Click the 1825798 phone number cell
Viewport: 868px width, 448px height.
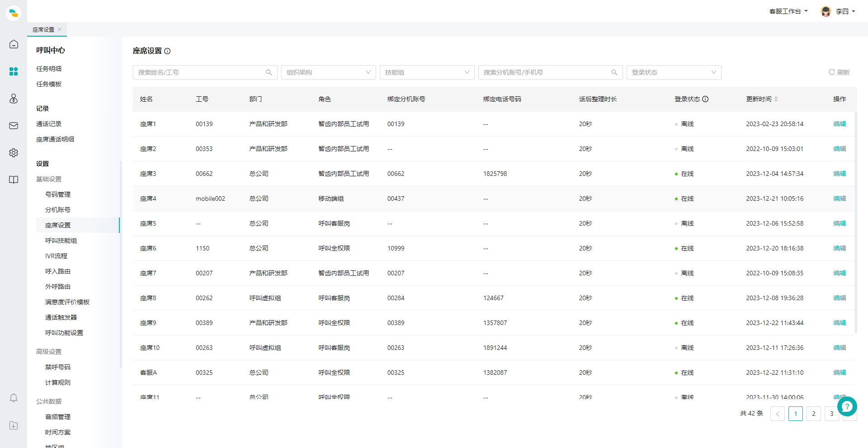coord(495,174)
